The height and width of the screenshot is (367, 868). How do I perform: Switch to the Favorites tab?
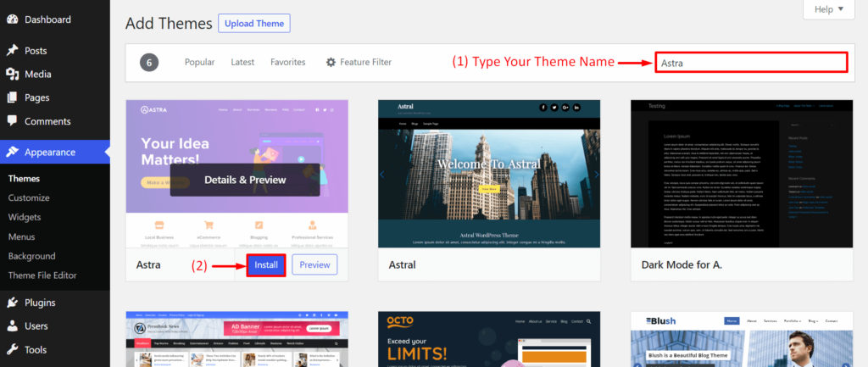(x=288, y=62)
